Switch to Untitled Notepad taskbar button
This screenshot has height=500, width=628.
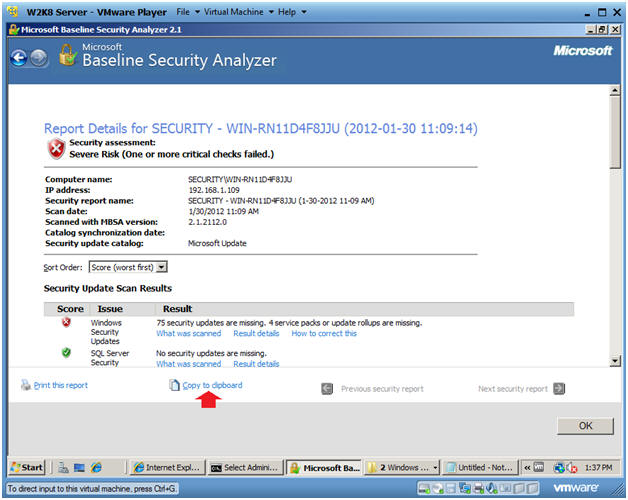pos(480,468)
